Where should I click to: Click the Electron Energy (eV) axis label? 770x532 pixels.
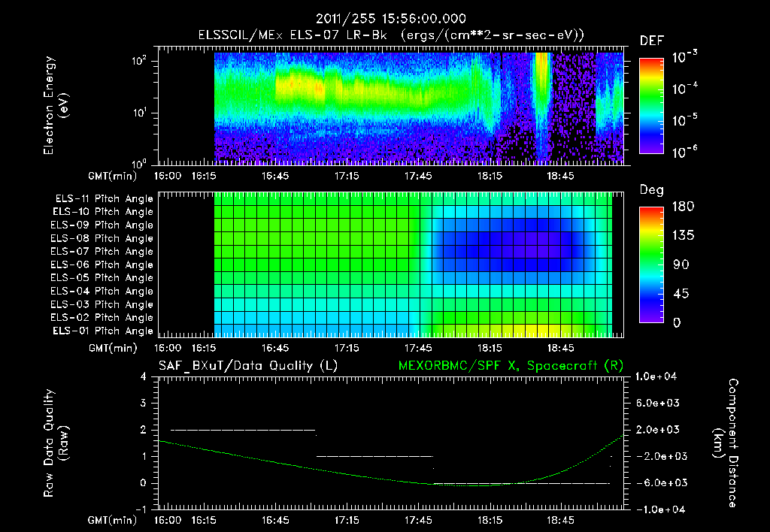tap(56, 105)
